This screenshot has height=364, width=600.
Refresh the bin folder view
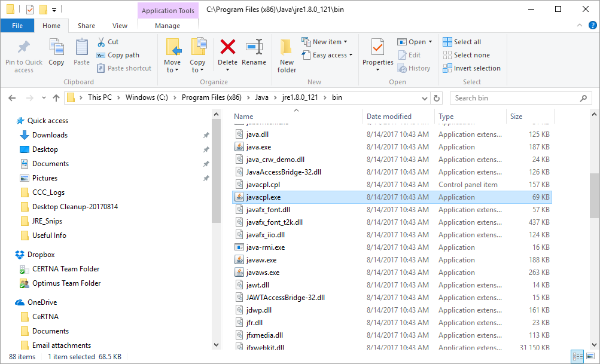coord(437,98)
